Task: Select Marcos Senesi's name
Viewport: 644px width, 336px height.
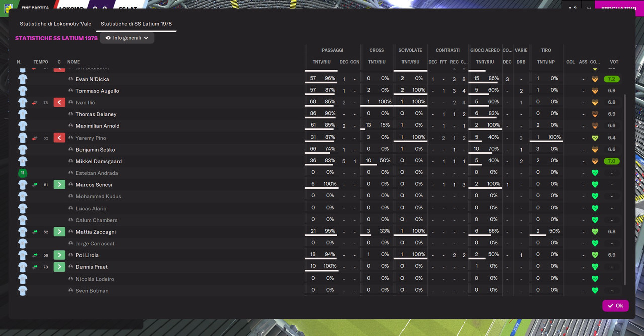Action: [94, 185]
